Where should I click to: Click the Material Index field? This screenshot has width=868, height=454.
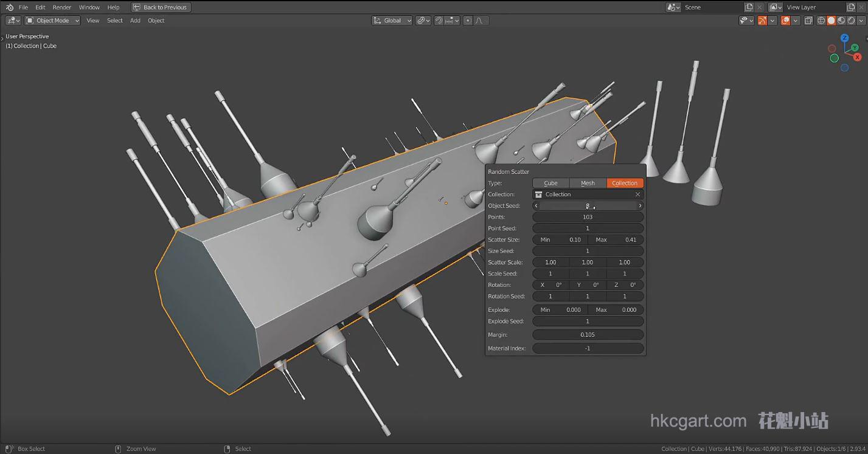click(x=588, y=348)
